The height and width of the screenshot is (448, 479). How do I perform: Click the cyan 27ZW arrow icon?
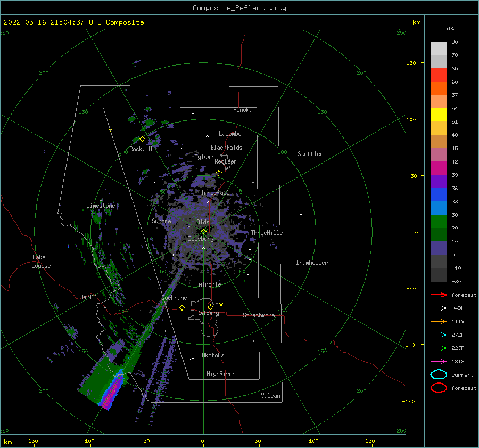pos(439,335)
